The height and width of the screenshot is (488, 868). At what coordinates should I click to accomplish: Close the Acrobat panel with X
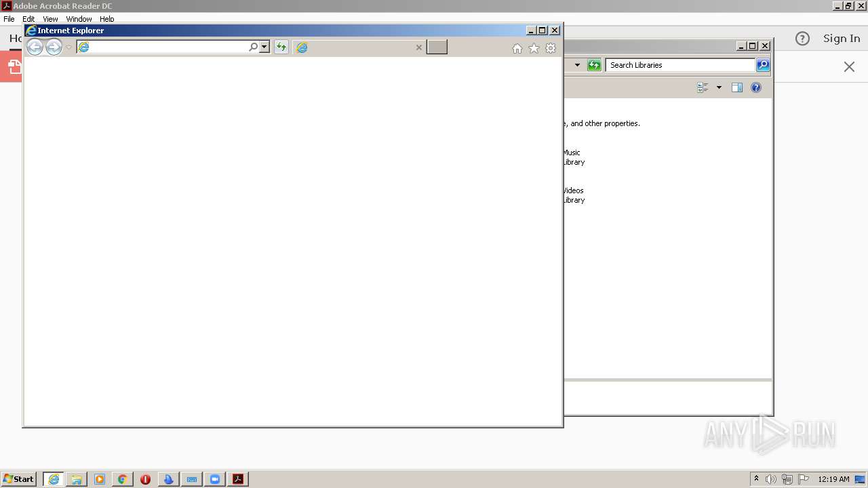point(849,66)
